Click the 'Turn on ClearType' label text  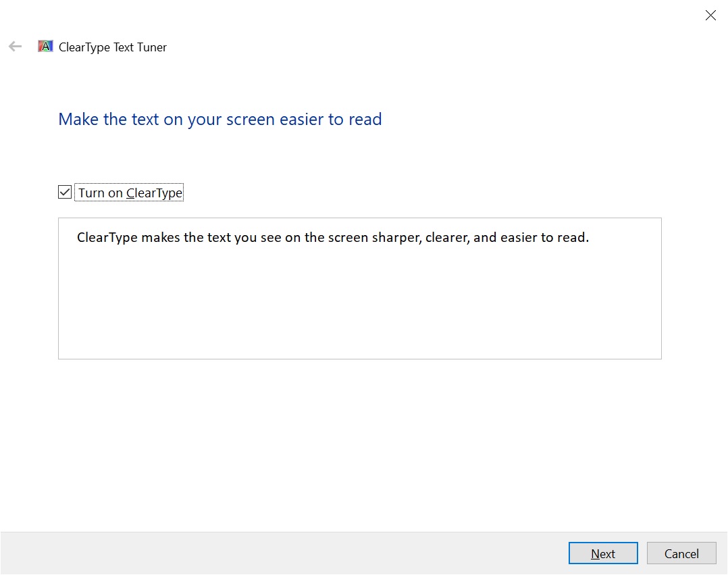[x=130, y=193]
